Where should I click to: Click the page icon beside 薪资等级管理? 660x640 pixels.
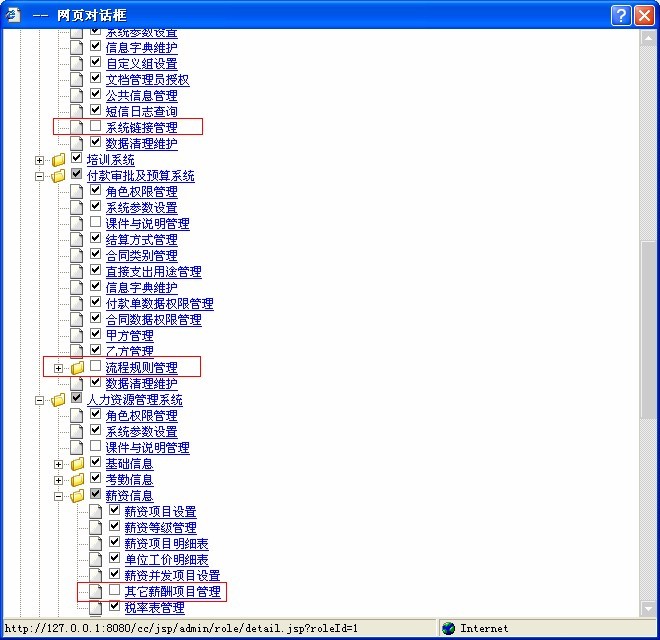pos(96,527)
